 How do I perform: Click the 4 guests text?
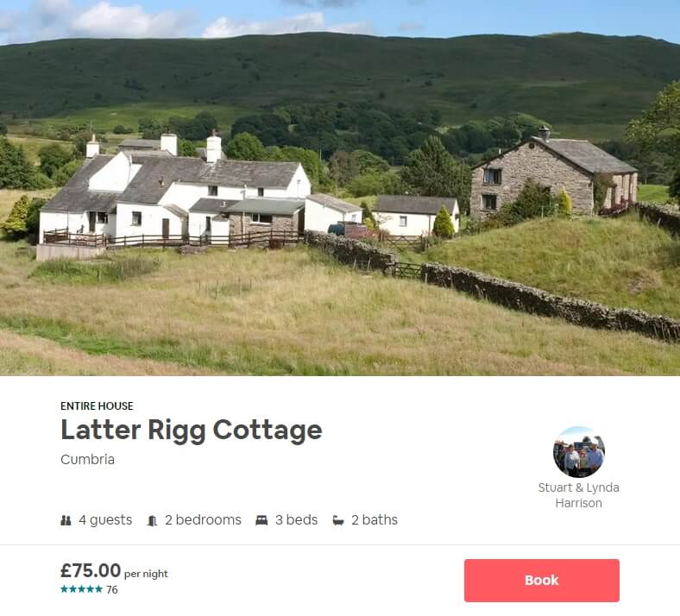click(105, 519)
